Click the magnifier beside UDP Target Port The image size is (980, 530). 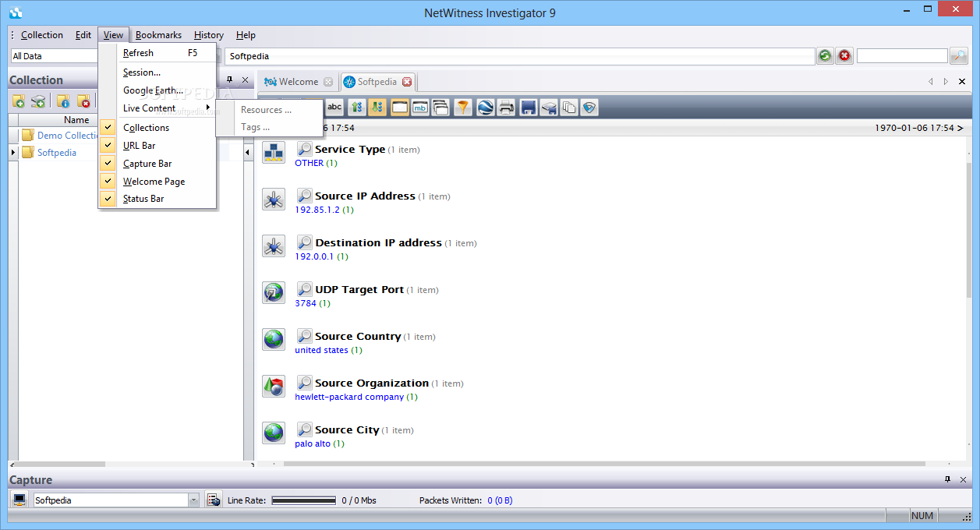point(305,289)
